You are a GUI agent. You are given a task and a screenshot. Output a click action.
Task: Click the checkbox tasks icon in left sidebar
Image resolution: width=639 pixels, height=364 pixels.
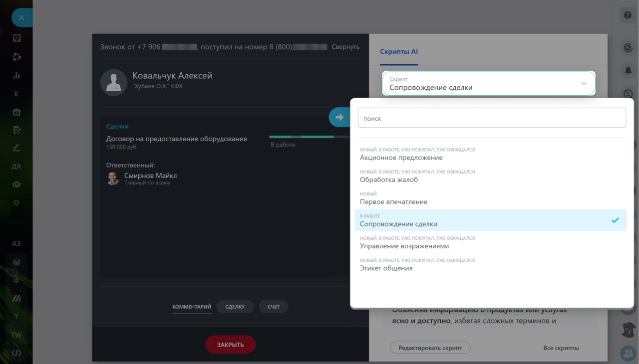click(16, 38)
